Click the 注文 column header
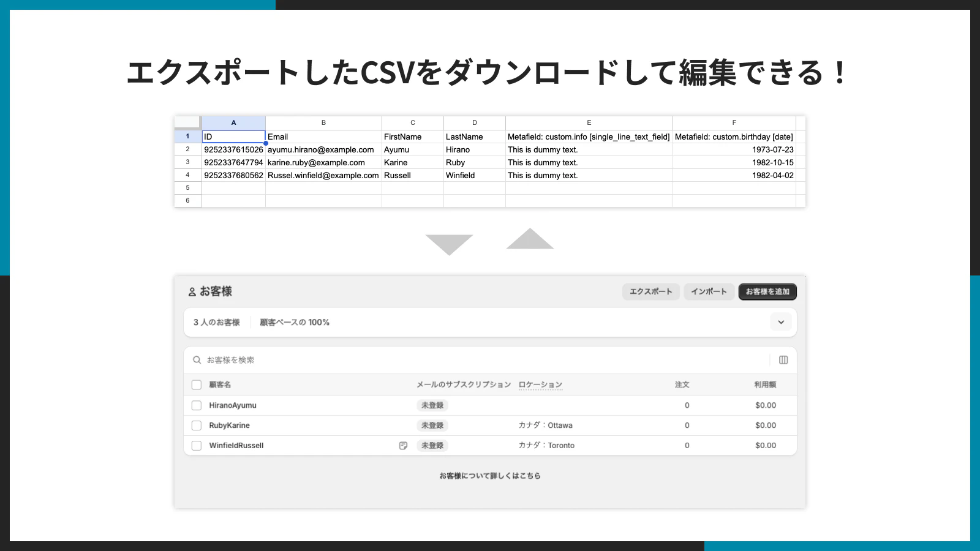Screen dimensions: 980x551 [682, 384]
